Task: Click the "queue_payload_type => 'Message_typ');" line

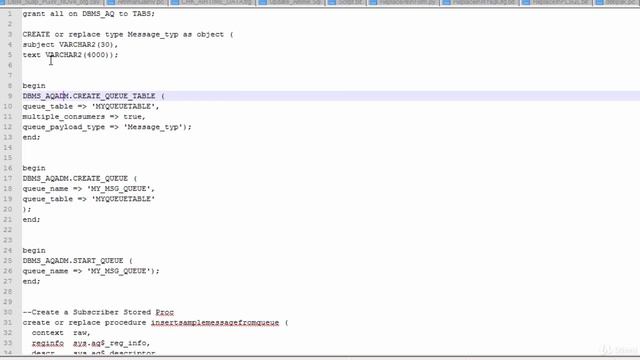Action: [107, 127]
